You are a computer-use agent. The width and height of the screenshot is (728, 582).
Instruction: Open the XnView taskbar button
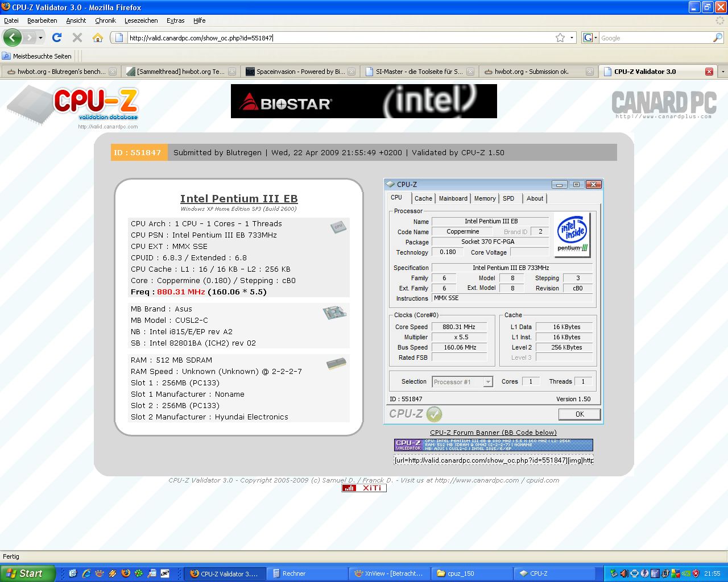pyautogui.click(x=390, y=573)
